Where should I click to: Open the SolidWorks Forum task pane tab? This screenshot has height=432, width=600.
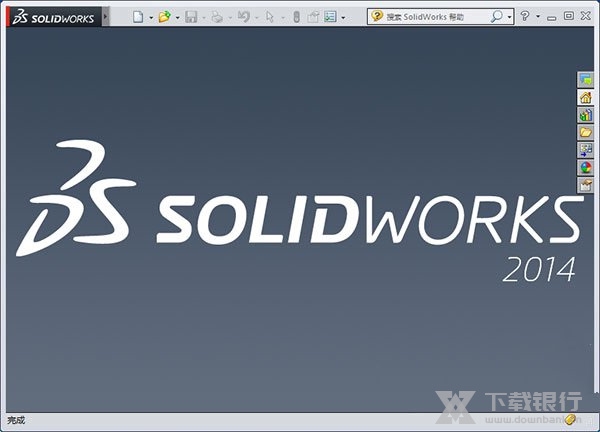[585, 80]
